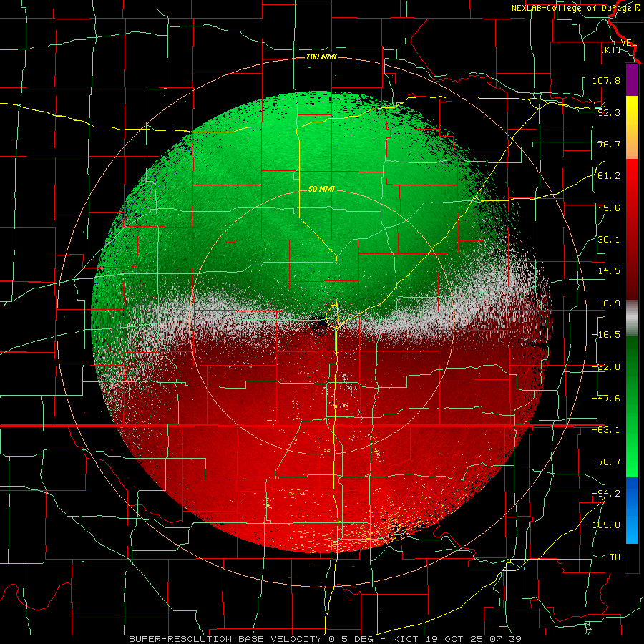
Task: Click the 14.5 value on velocity scale
Action: coord(609,271)
